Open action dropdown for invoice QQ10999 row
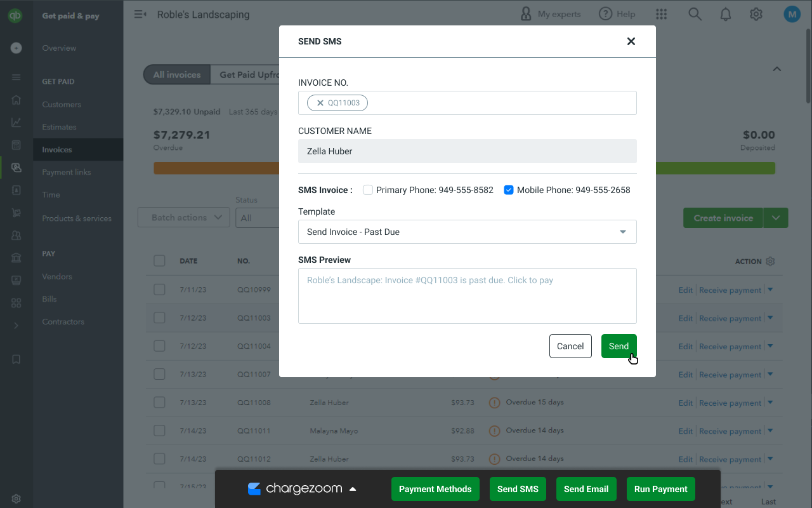Viewport: 812px width, 508px height. pos(770,290)
